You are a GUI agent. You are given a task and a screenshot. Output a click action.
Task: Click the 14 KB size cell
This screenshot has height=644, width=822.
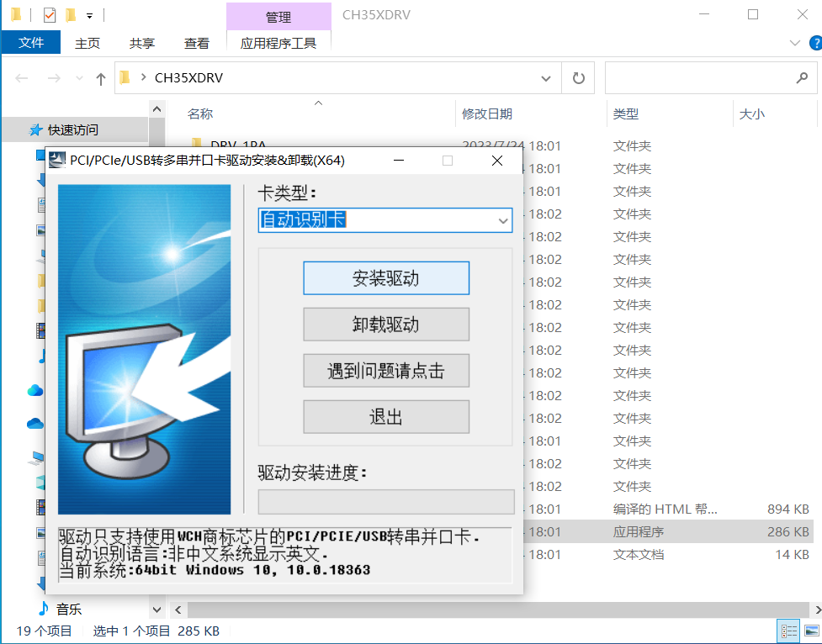[792, 554]
